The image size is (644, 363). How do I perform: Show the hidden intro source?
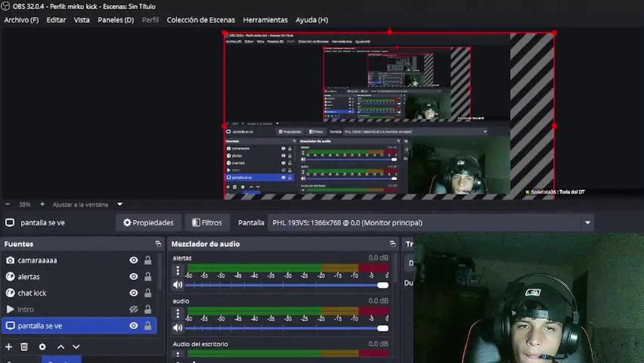pos(134,309)
